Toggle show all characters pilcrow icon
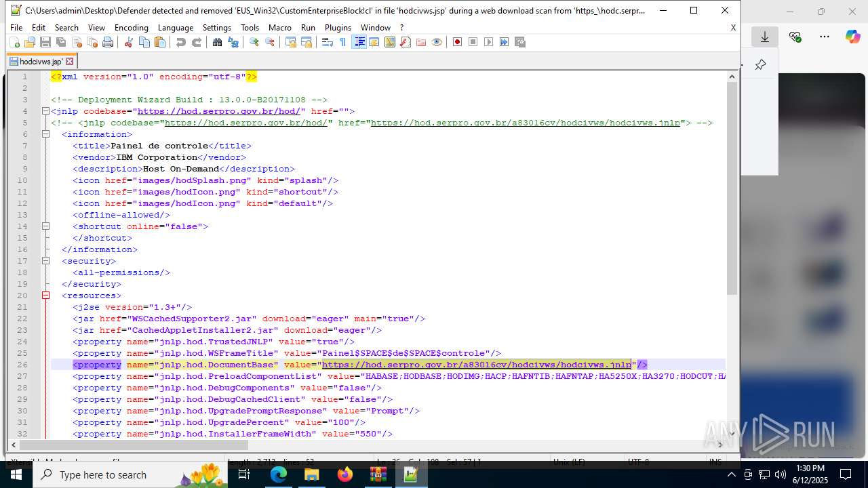Viewport: 868px width, 488px height. click(x=342, y=42)
